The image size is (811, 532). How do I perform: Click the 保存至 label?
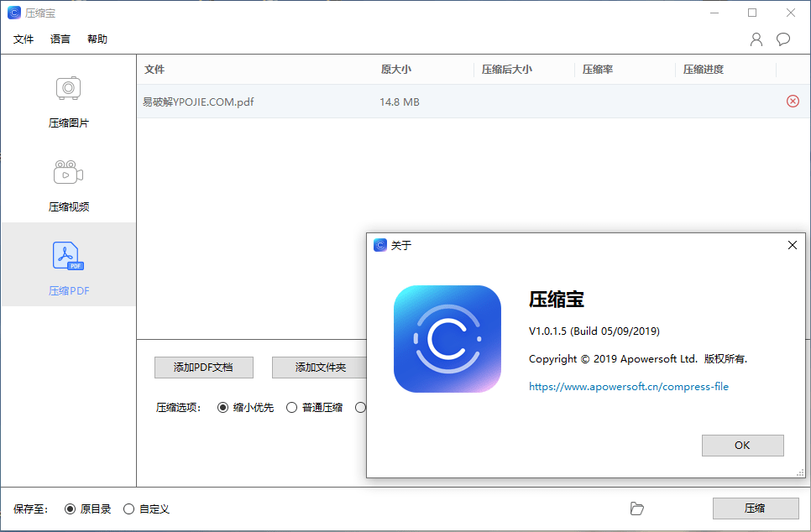pyautogui.click(x=30, y=509)
